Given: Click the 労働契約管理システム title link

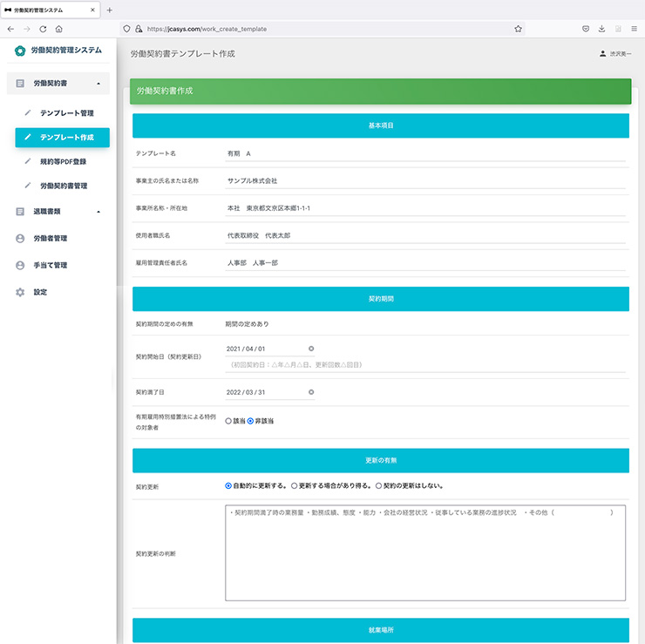Looking at the screenshot, I should [x=66, y=51].
